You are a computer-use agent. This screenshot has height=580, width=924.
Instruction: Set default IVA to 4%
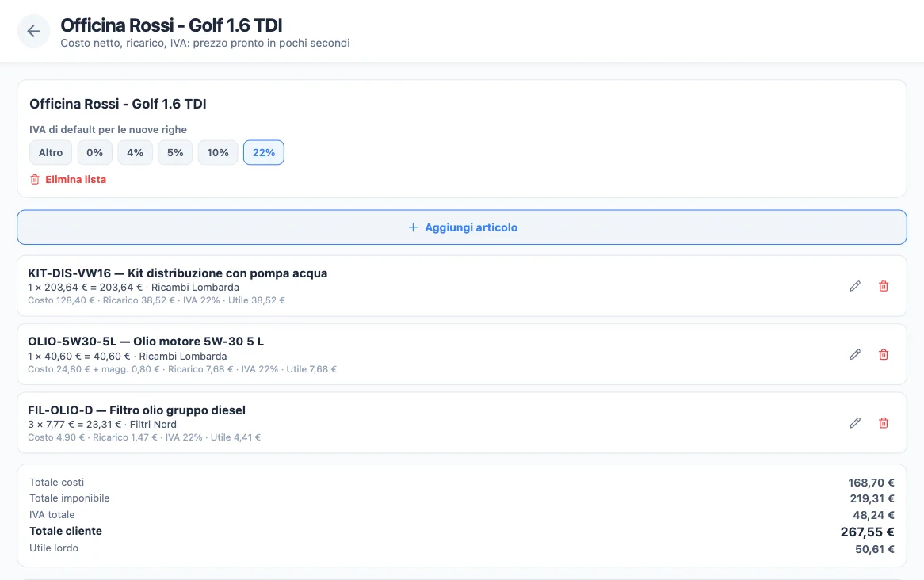pos(135,153)
